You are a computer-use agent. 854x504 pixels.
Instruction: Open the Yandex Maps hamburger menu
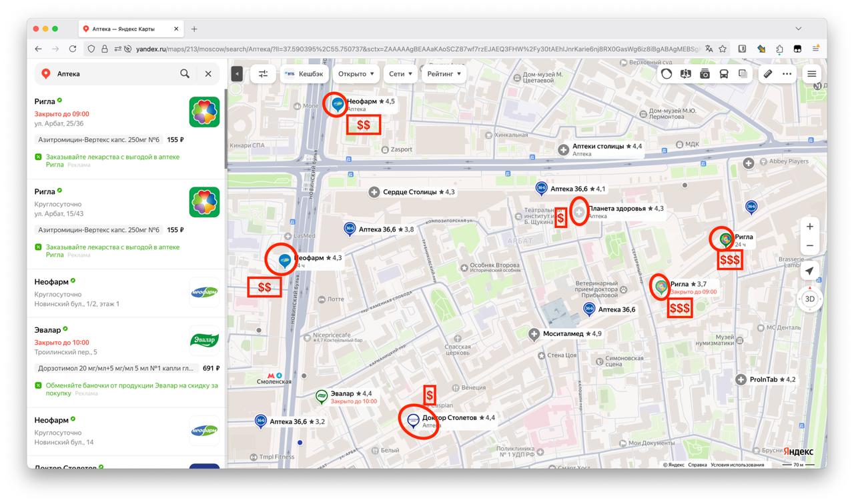coord(812,74)
